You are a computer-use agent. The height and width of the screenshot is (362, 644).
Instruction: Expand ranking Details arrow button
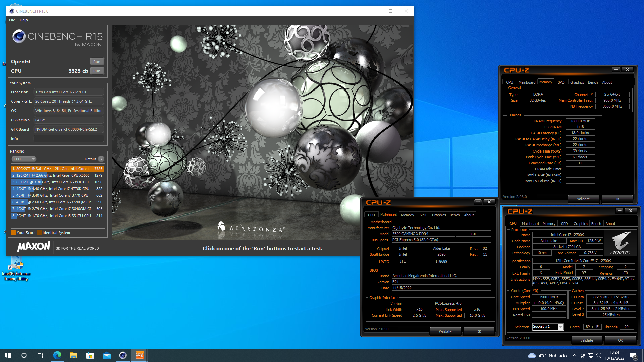coord(101,159)
